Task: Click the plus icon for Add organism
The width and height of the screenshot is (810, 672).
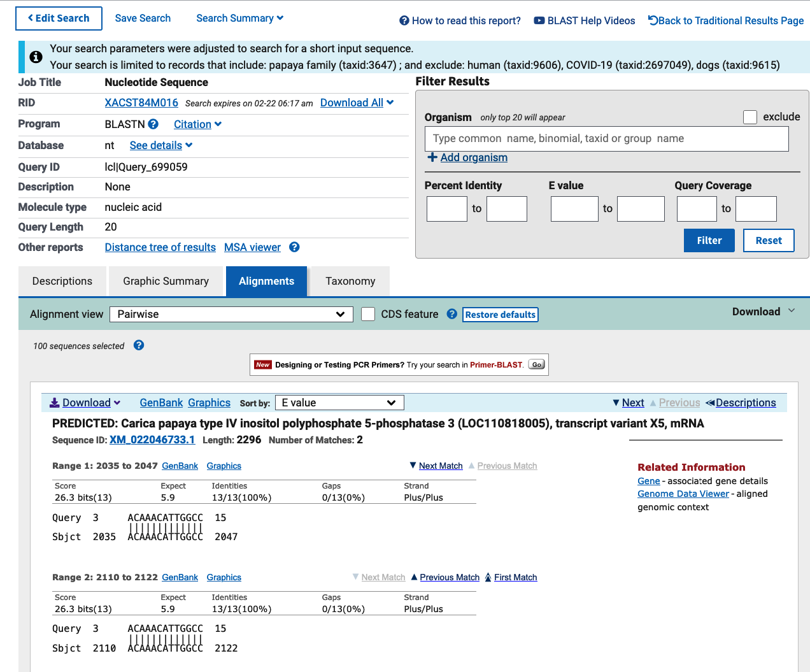Action: [432, 157]
